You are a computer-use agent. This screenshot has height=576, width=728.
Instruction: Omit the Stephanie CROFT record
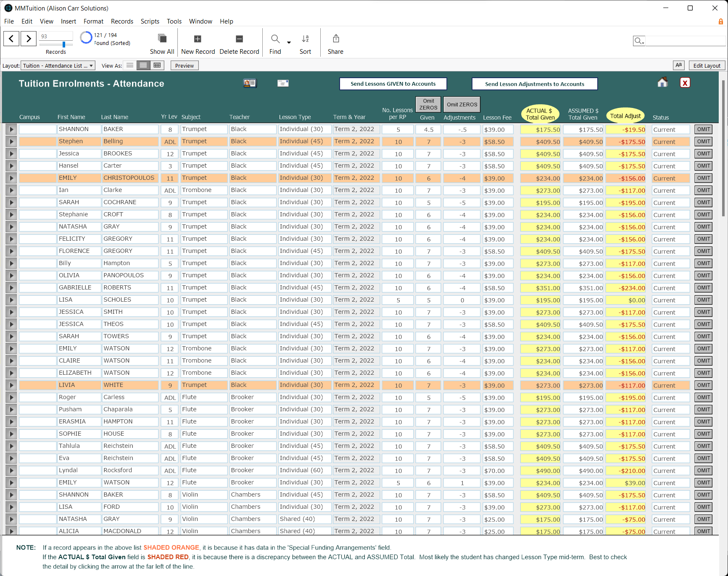coord(703,215)
